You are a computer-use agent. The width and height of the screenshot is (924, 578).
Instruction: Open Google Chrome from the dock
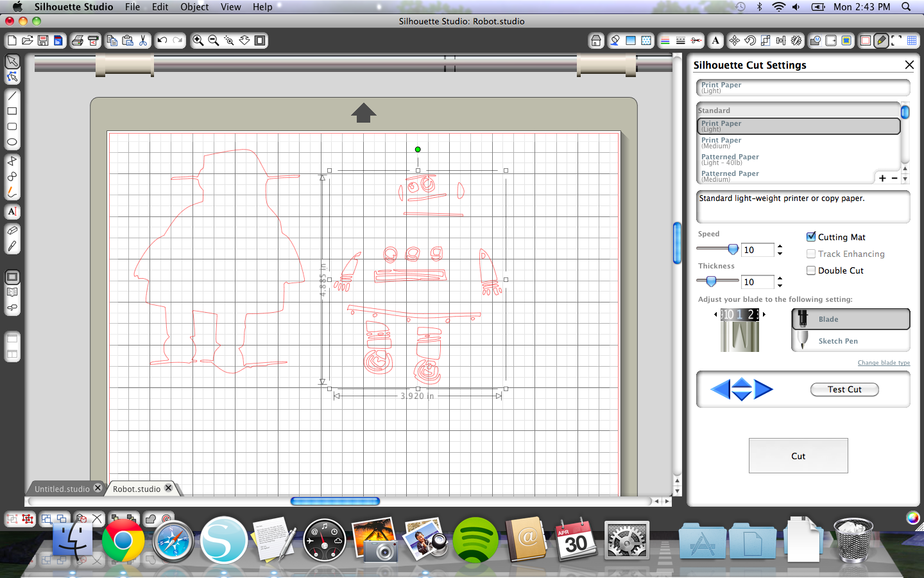coord(123,540)
